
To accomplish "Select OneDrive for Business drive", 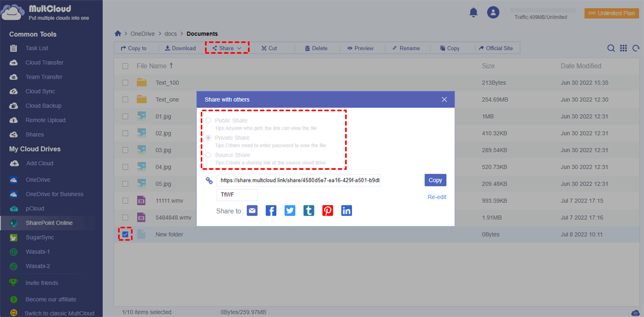I will pyautogui.click(x=54, y=194).
